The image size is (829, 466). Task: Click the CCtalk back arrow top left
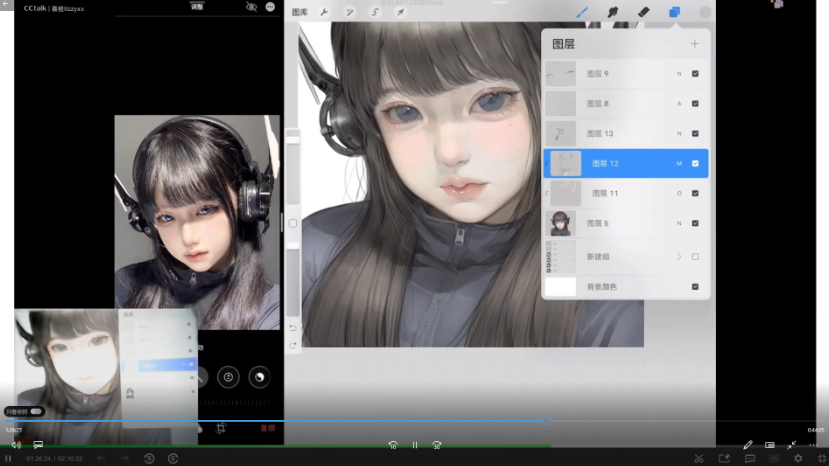6,4
